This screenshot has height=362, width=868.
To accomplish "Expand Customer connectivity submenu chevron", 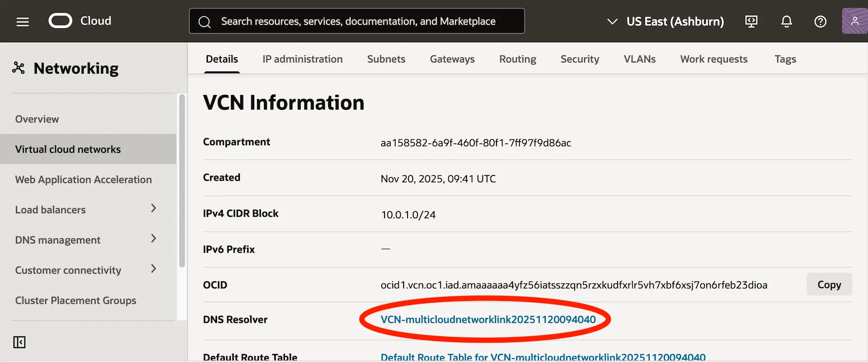I will (x=153, y=269).
